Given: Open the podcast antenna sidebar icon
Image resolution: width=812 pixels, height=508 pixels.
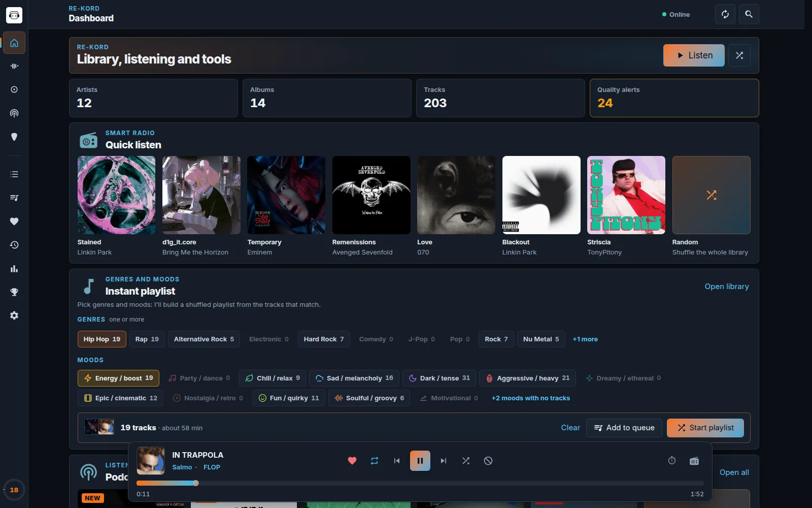Looking at the screenshot, I should pos(14,113).
